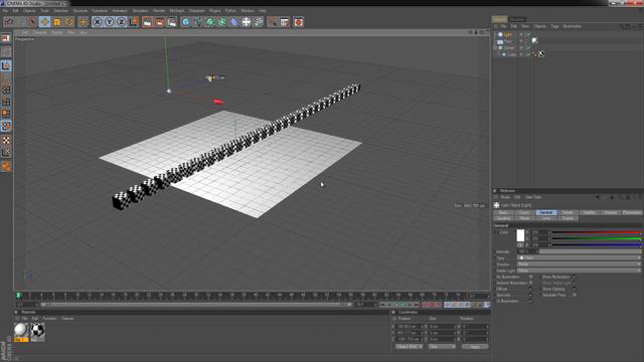Click the Add Cube primitive icon
Image resolution: width=644 pixels, height=362 pixels.
[x=186, y=22]
